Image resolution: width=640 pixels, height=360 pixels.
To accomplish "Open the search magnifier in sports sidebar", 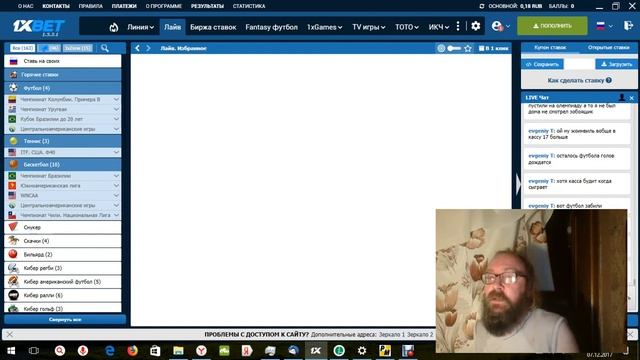I will click(105, 48).
